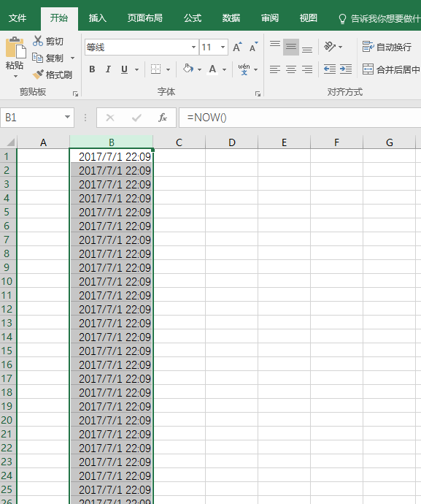Screen dimensions: 421x504
Task: Switch to the 插入 Insert tab
Action: pyautogui.click(x=97, y=18)
